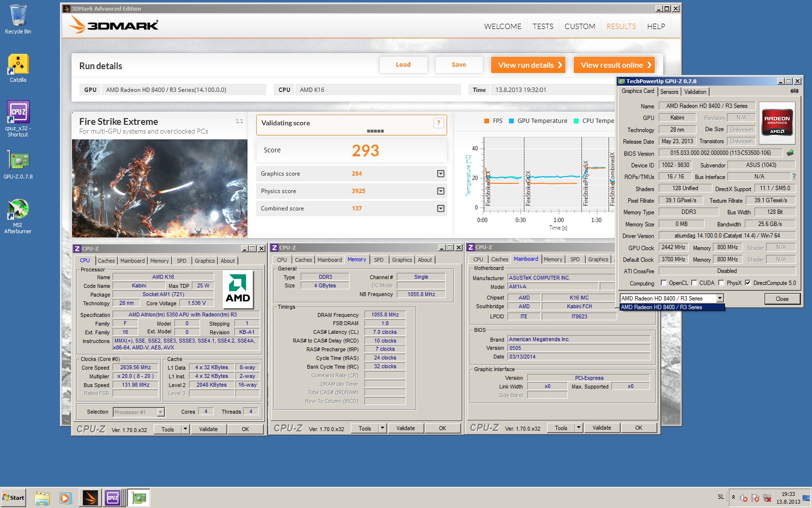Open Tools dropdown arrow in Mainboard window
The width and height of the screenshot is (812, 508).
[579, 428]
